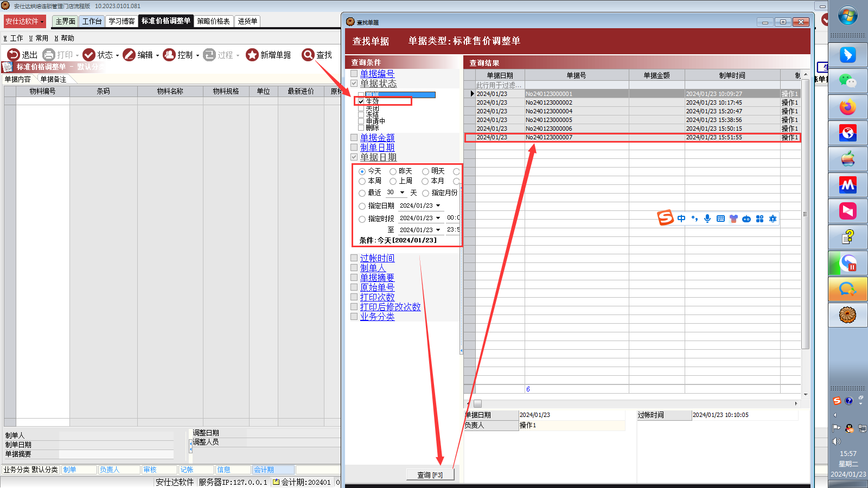Image resolution: width=868 pixels, height=488 pixels.
Task: Uncheck the 生效 status checkbox
Action: tap(361, 101)
